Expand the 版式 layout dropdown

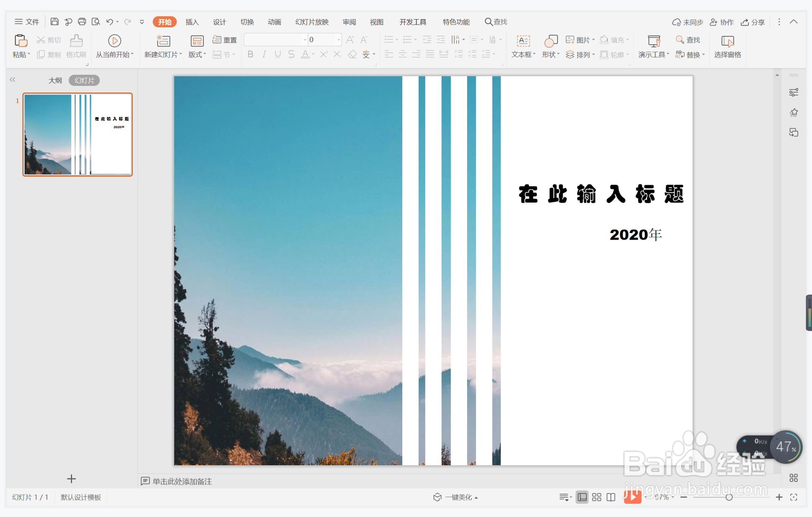197,55
